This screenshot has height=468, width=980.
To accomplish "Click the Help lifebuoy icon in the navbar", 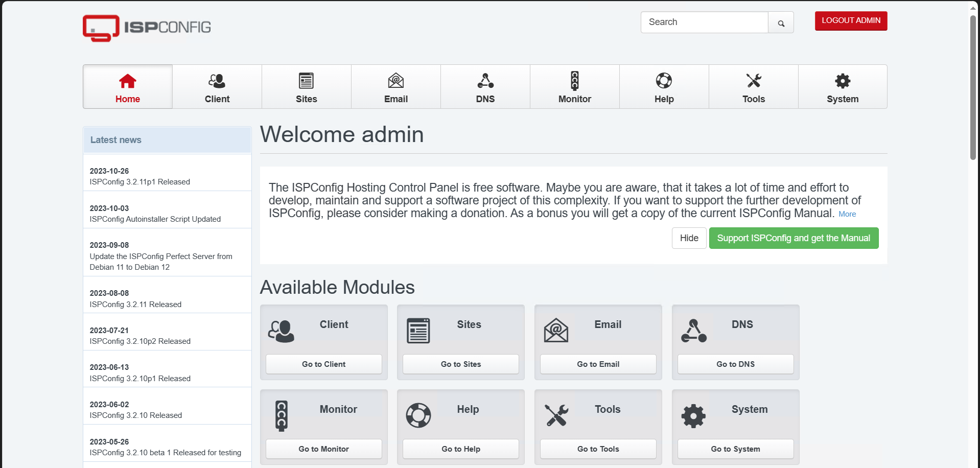I will [664, 81].
